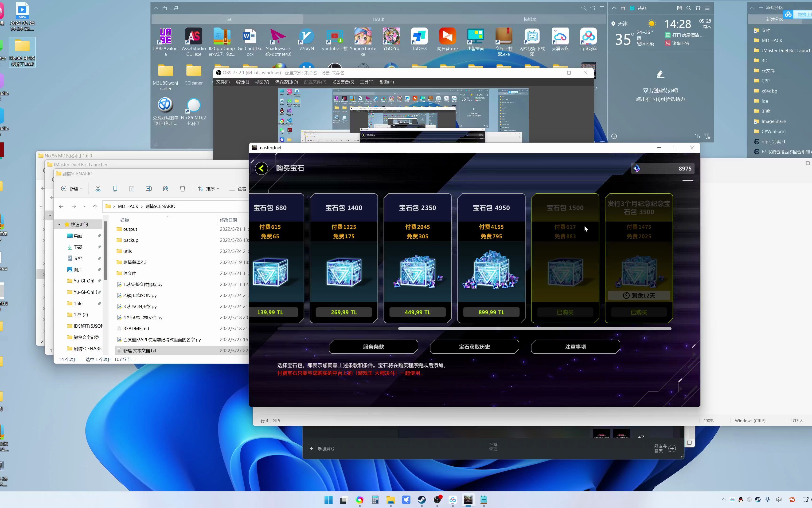Image resolution: width=812 pixels, height=508 pixels.
Task: Buy gem pack for 449,99 TL
Action: pos(418,312)
